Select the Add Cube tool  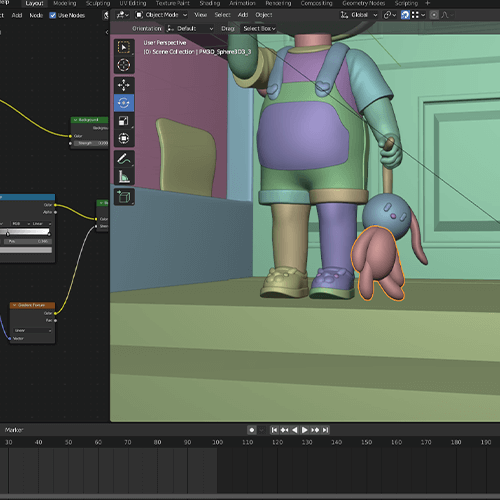pos(124,197)
